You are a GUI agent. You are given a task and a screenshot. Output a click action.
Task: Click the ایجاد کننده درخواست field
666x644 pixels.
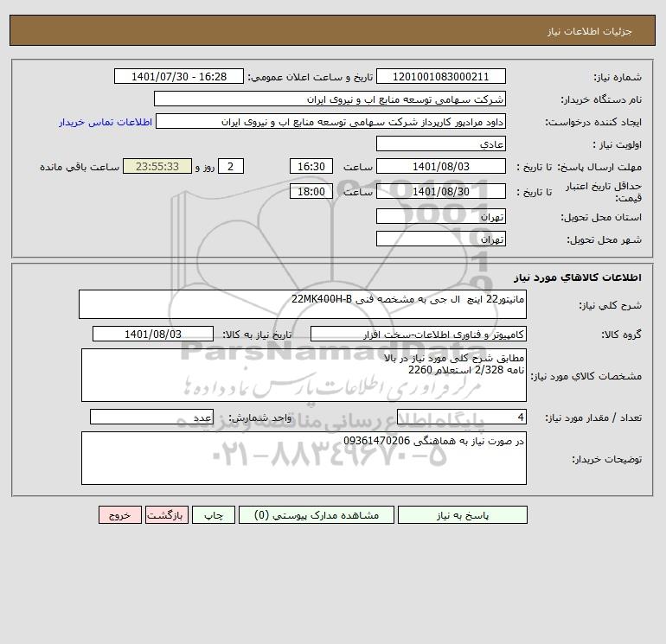point(331,121)
